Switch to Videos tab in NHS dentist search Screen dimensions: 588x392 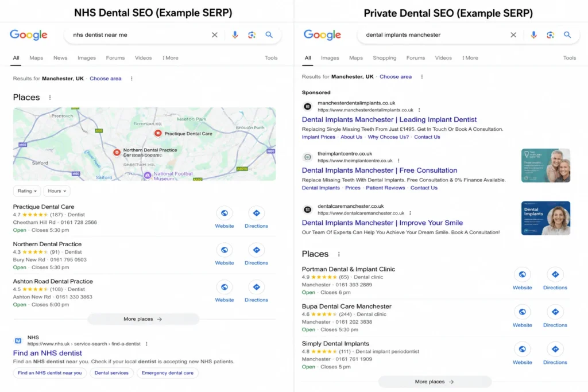(x=143, y=58)
